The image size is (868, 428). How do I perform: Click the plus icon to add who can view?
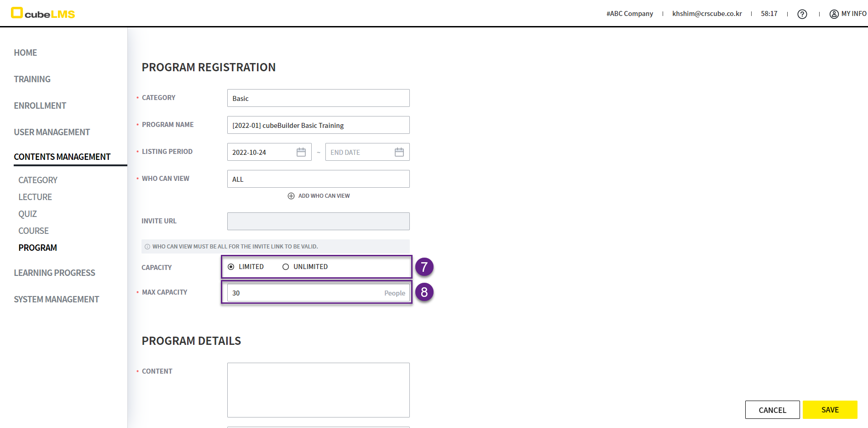(291, 196)
